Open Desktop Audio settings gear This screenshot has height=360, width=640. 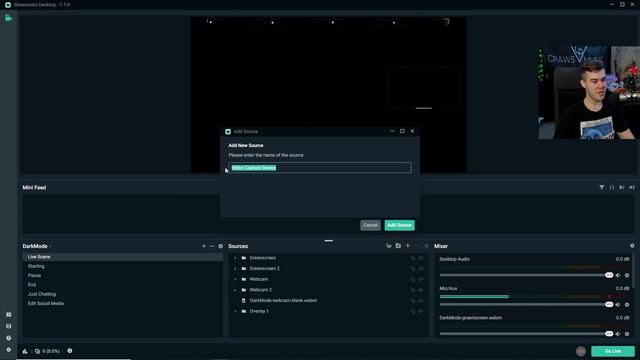click(x=627, y=276)
